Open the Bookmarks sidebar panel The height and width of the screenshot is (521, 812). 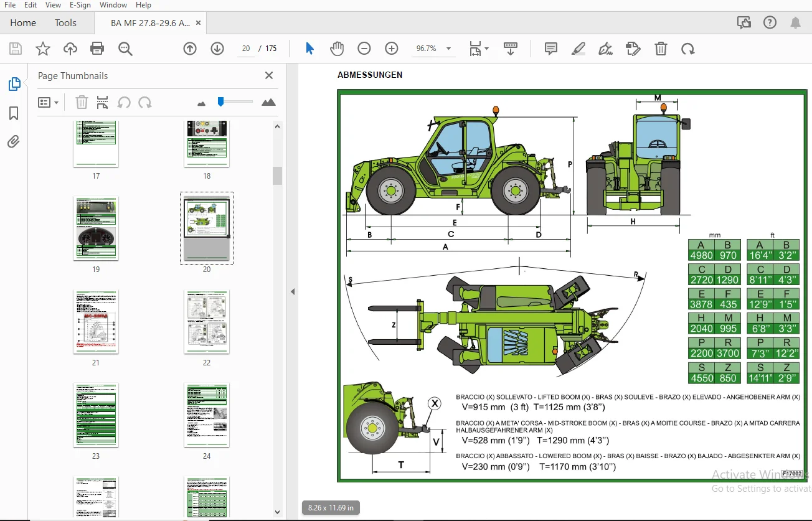[14, 113]
